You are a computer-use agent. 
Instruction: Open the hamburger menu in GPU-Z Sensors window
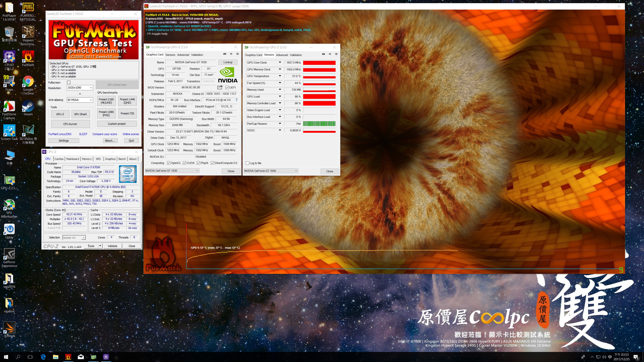coord(336,54)
